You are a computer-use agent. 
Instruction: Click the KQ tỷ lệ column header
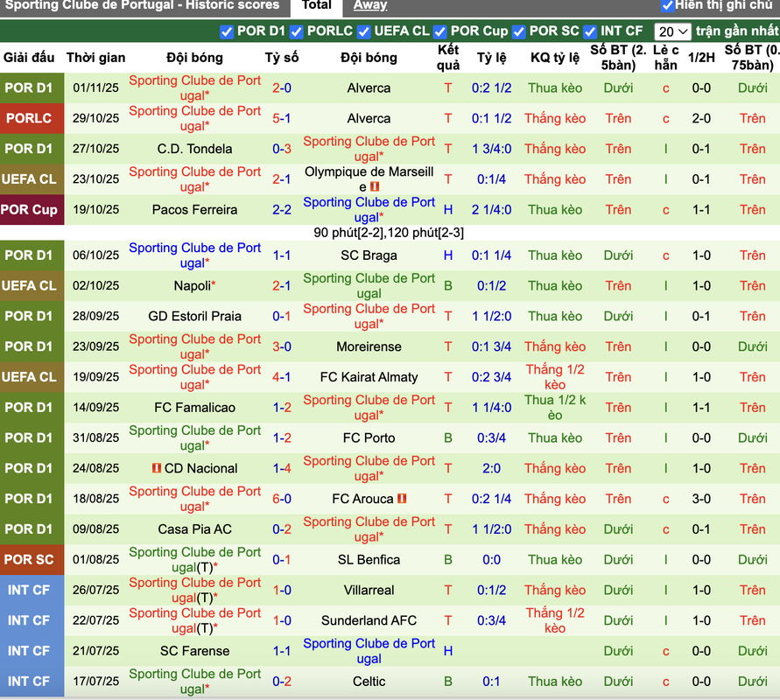coord(555,58)
